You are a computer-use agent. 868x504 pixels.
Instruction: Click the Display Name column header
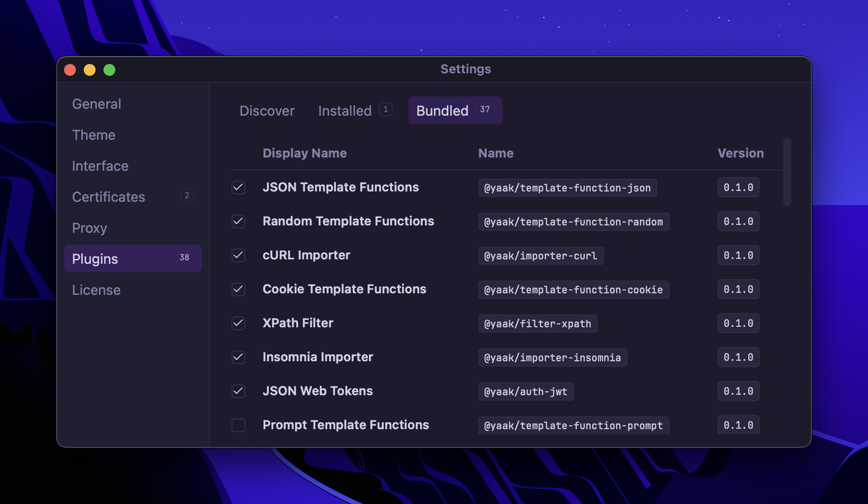pos(304,153)
